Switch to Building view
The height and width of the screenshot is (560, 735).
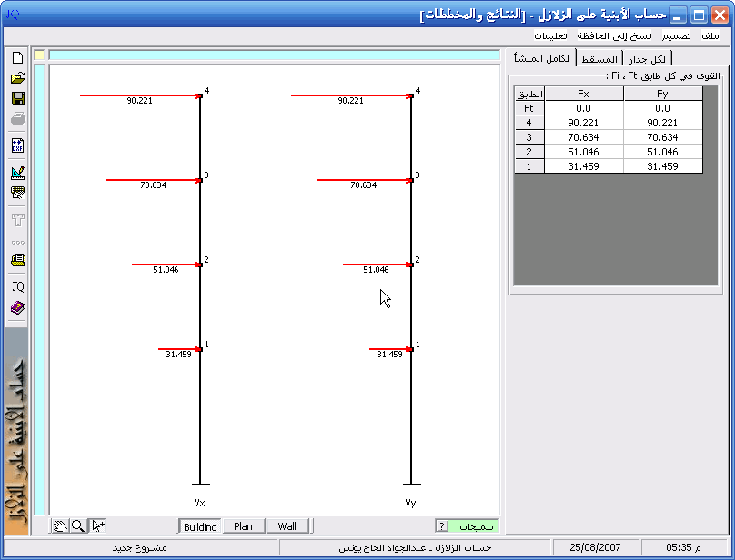tap(200, 526)
